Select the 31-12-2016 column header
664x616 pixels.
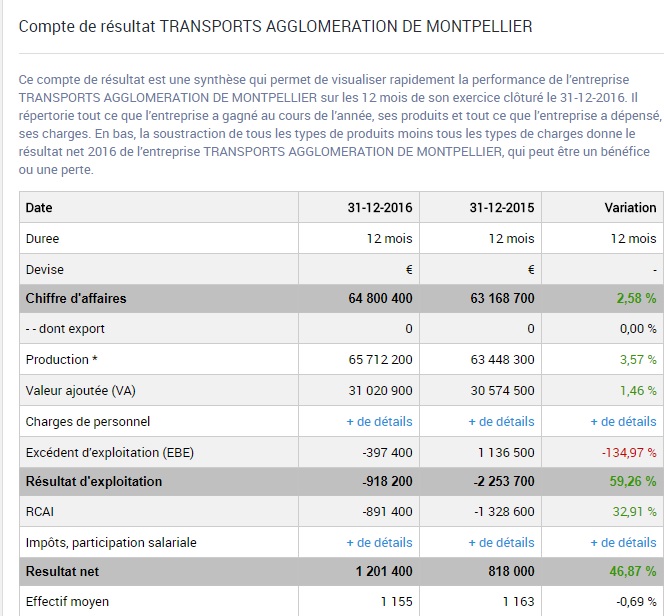pos(380,208)
